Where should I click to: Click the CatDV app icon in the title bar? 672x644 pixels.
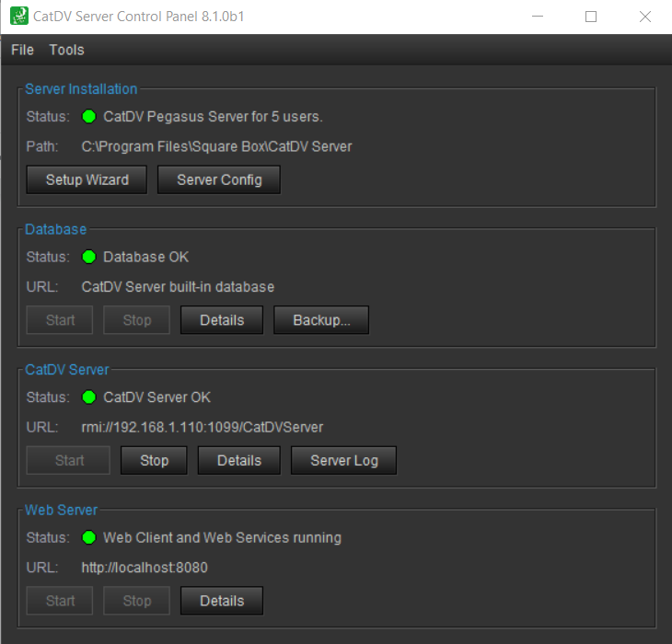tap(18, 16)
